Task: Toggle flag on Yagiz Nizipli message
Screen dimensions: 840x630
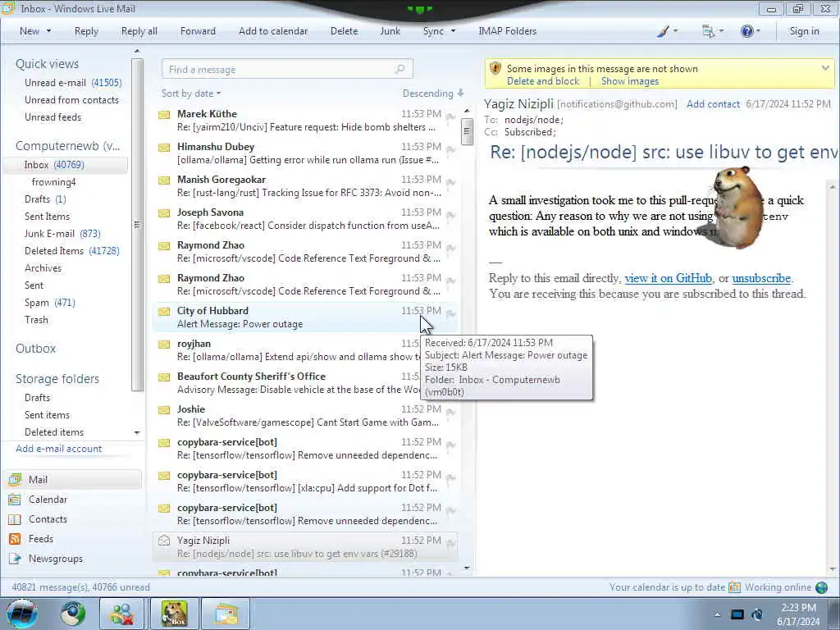Action: pos(450,543)
